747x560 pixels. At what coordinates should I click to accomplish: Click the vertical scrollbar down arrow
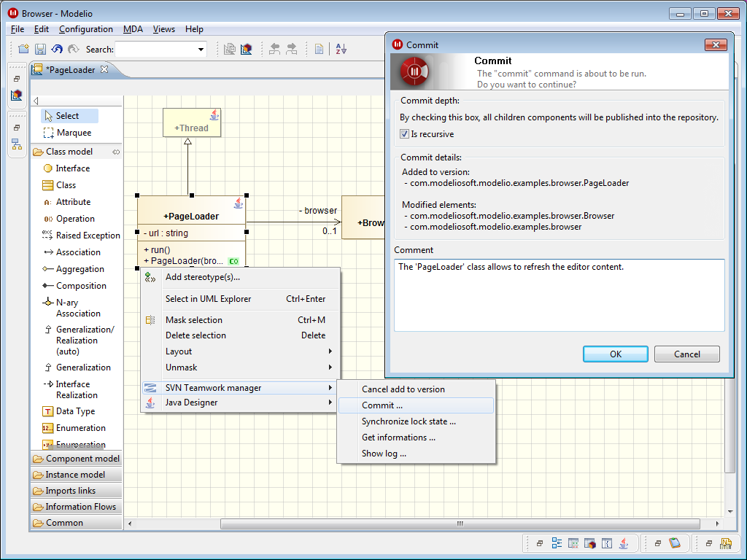coord(730,511)
